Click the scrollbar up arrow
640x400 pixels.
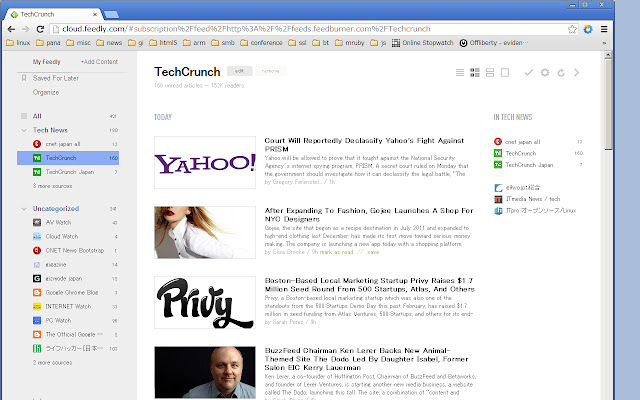608,55
